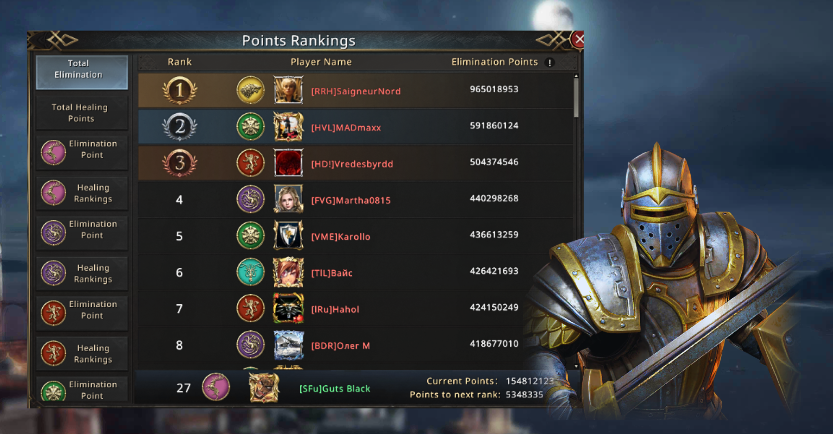
Task: Click the Stark wolf emblem at rank 1
Action: (250, 90)
